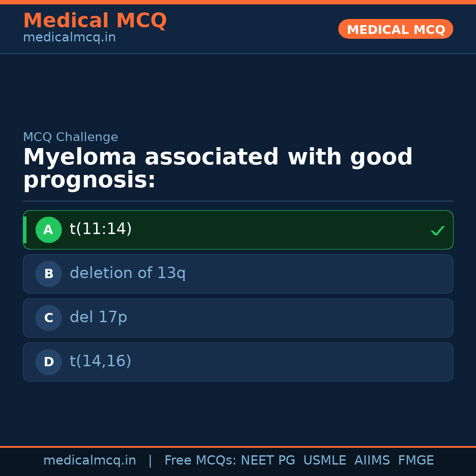476x476 pixels.
Task: Click the circular A badge icon
Action: coord(48,230)
